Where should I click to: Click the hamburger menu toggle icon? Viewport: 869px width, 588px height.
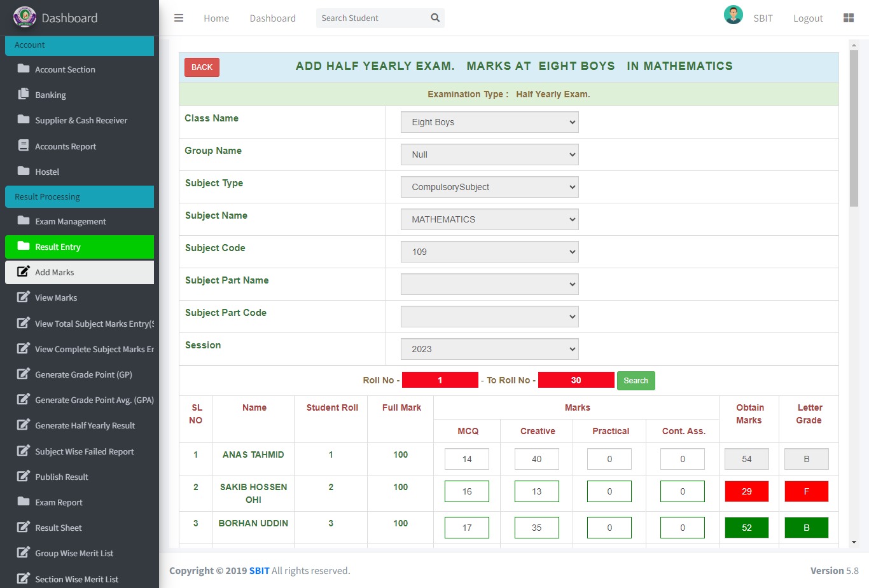coord(179,18)
